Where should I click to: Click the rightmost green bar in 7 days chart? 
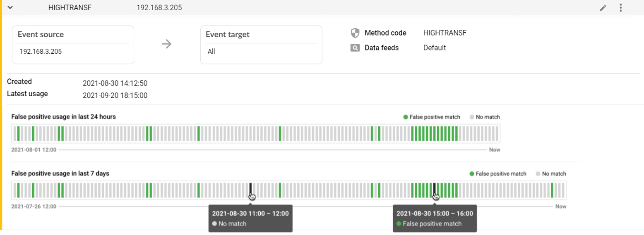click(x=552, y=190)
